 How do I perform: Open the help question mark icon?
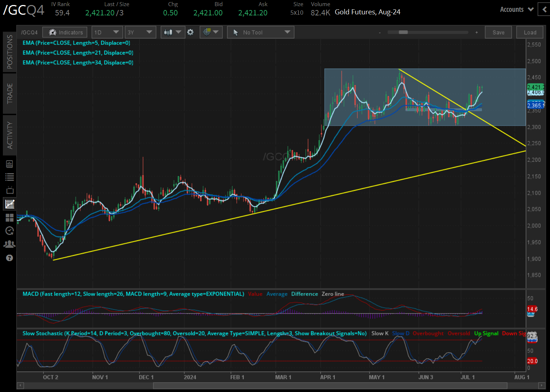tap(9, 258)
